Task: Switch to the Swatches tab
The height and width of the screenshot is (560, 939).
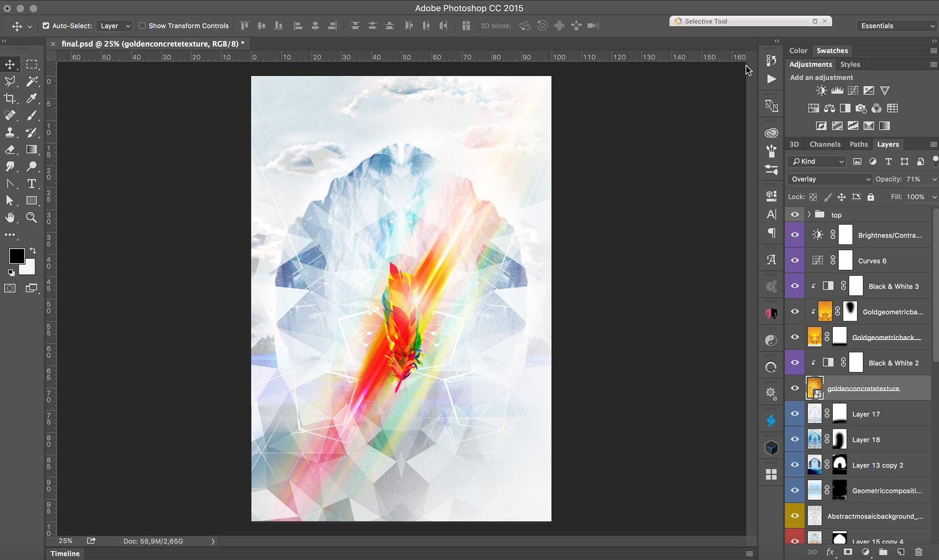Action: point(832,50)
